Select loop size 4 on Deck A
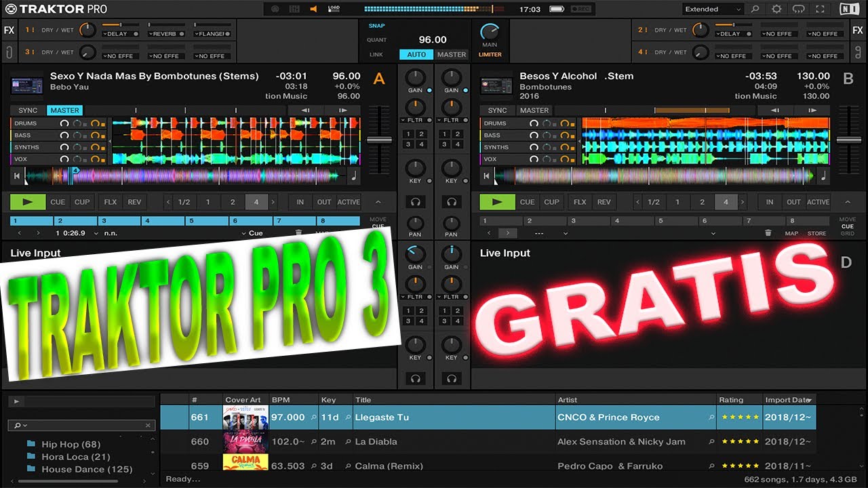The width and height of the screenshot is (868, 488). point(256,202)
